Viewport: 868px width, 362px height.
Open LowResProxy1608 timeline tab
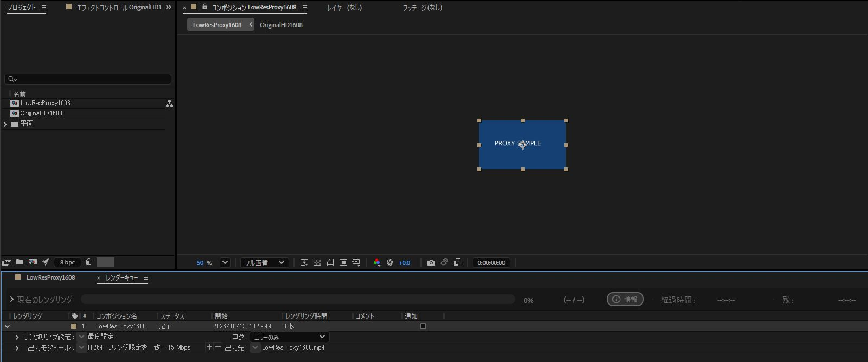(50, 277)
